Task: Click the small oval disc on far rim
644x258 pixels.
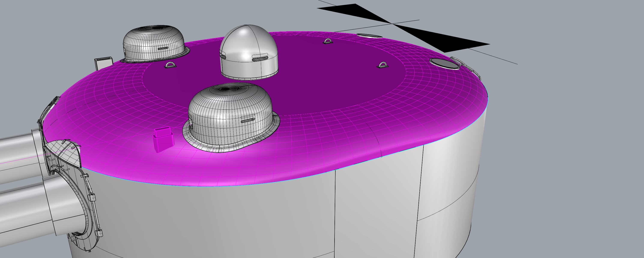Action: [x=369, y=36]
